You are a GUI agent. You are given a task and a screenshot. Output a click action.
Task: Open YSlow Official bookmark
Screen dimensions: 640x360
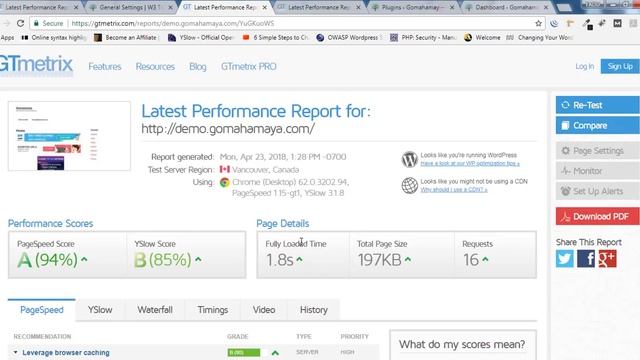pos(201,38)
